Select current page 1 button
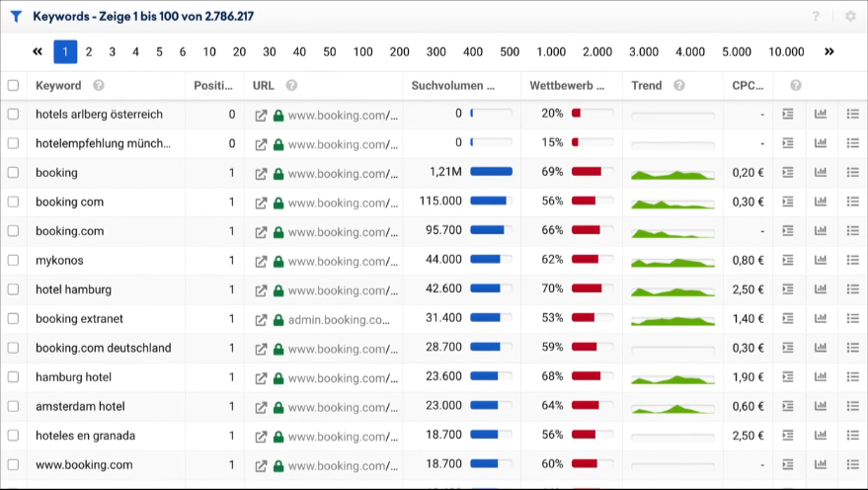Image resolution: width=868 pixels, height=490 pixels. pyautogui.click(x=65, y=52)
